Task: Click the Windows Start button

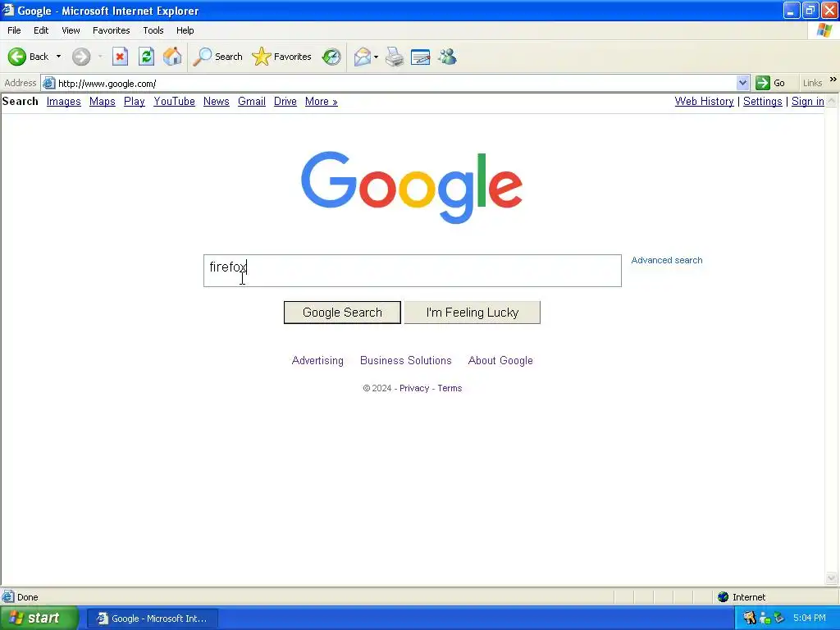Action: pyautogui.click(x=39, y=619)
